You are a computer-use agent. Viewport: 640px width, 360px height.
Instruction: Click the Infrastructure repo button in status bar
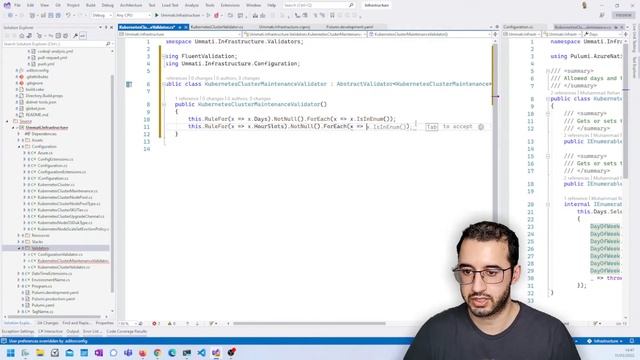click(x=605, y=341)
